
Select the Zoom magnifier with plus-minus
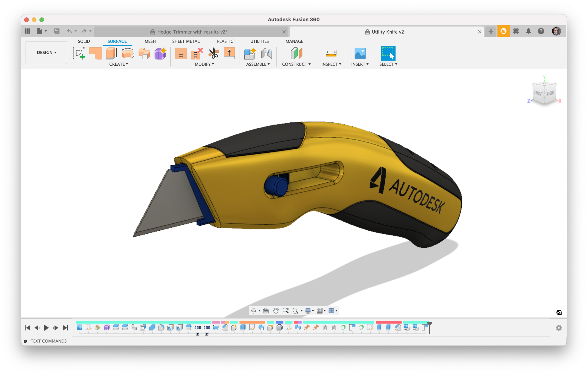click(286, 311)
